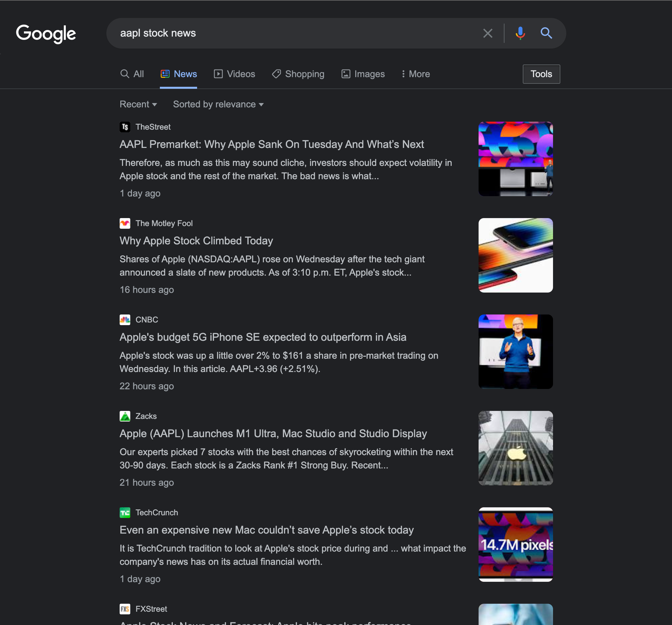Click snippet 'Apple's stock was up a little over 2%'

279,362
